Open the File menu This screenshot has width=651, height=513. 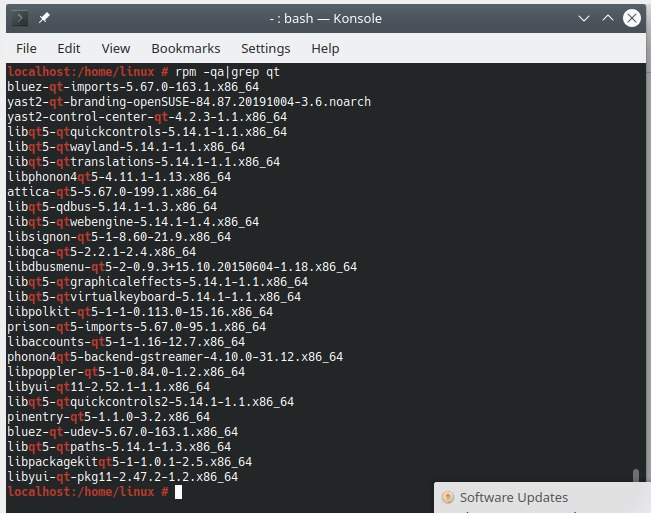tap(26, 49)
